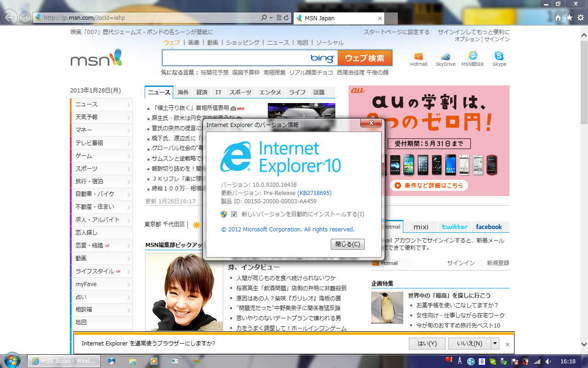
Task: Open the Home page icon
Action: [558, 17]
